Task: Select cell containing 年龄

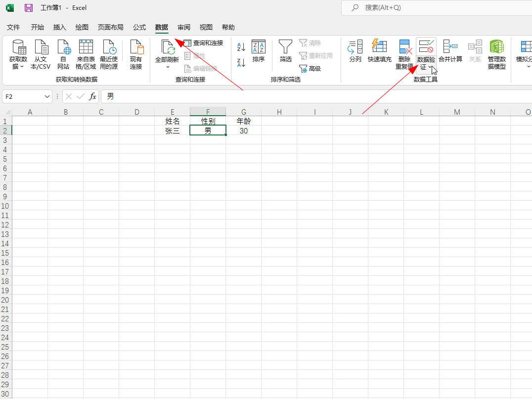Action: [244, 121]
